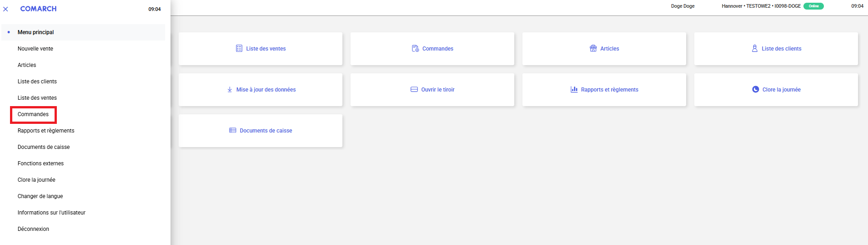
Task: Open Commandes from the side menu
Action: coord(33,114)
